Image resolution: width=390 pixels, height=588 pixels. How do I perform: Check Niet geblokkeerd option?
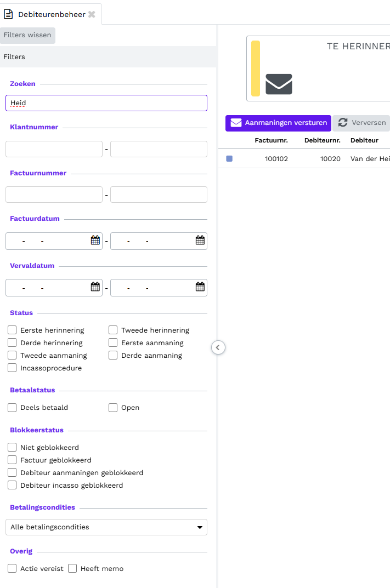click(12, 447)
